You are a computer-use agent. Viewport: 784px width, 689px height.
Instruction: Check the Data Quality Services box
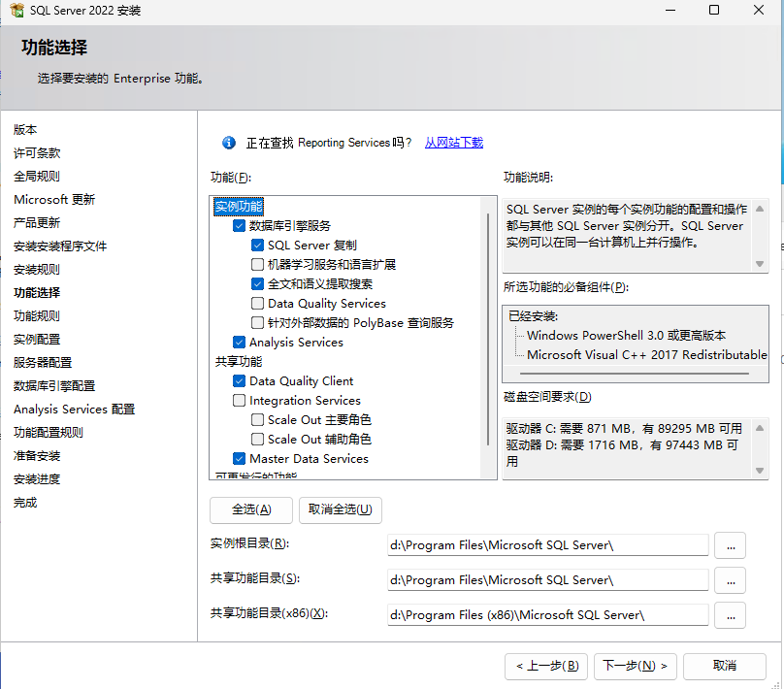pyautogui.click(x=257, y=304)
